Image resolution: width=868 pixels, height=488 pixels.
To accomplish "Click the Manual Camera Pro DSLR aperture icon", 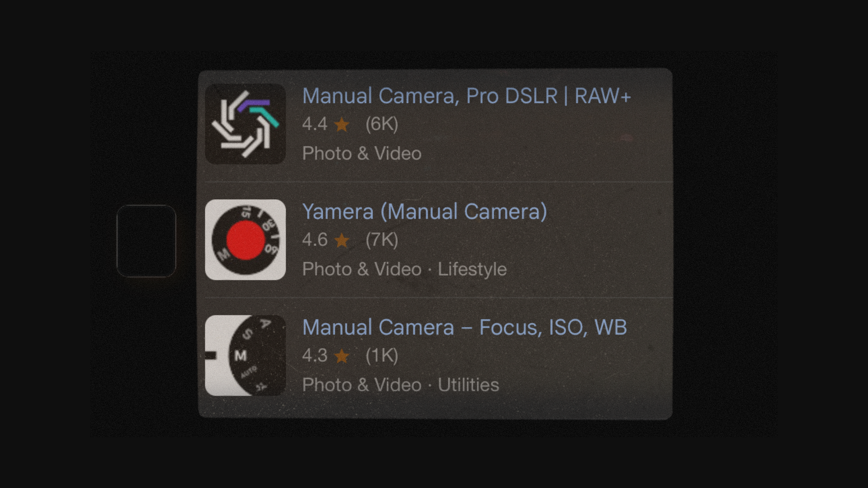I will click(245, 124).
